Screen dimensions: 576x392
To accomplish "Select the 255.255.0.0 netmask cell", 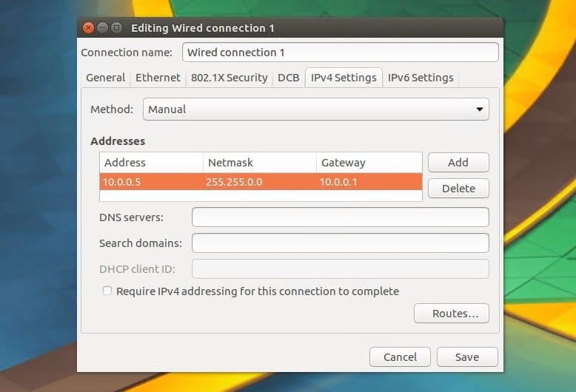I will click(x=260, y=182).
